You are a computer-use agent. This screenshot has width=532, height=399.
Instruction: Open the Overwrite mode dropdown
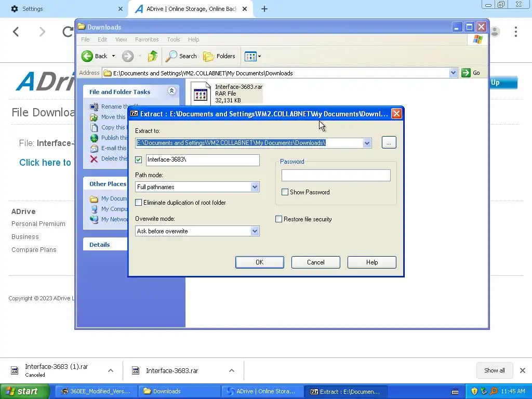coord(255,231)
